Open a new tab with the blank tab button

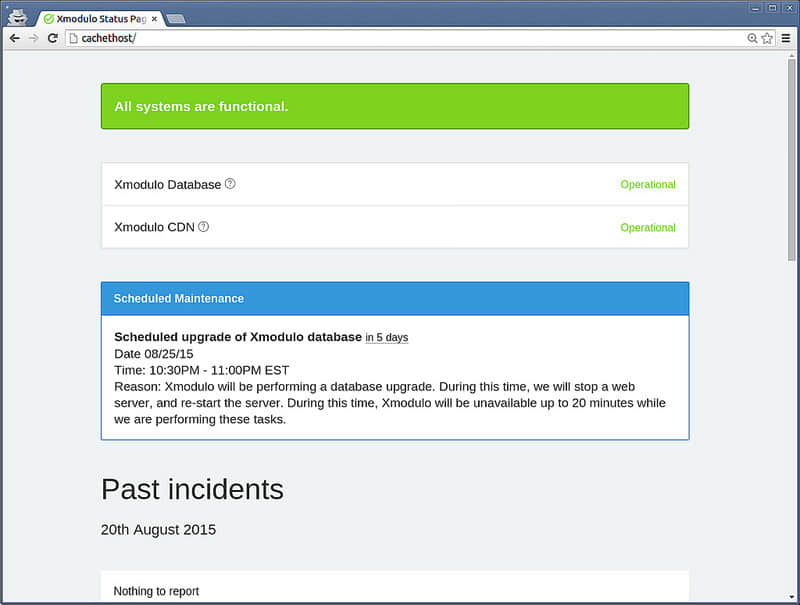(176, 19)
